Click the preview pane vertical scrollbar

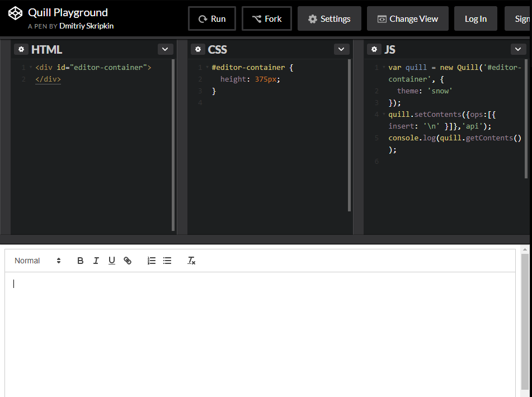(525, 322)
